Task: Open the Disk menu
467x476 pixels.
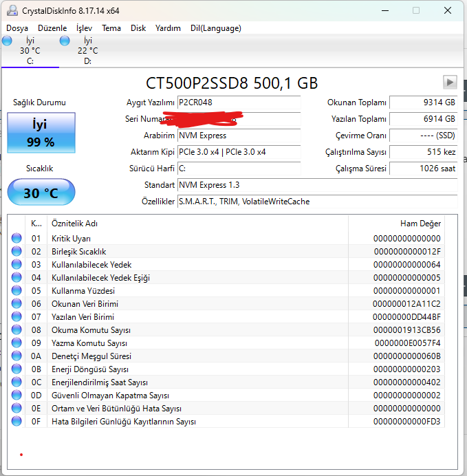Action: tap(138, 28)
